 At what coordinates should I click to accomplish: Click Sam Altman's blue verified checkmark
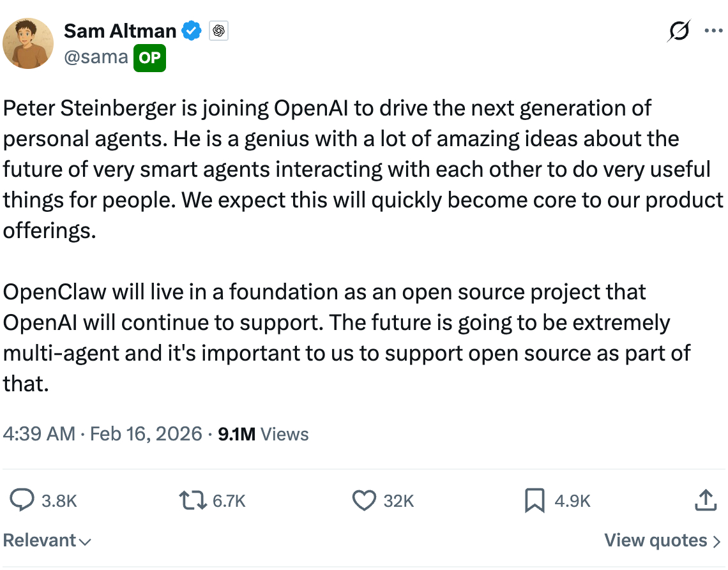pos(191,30)
